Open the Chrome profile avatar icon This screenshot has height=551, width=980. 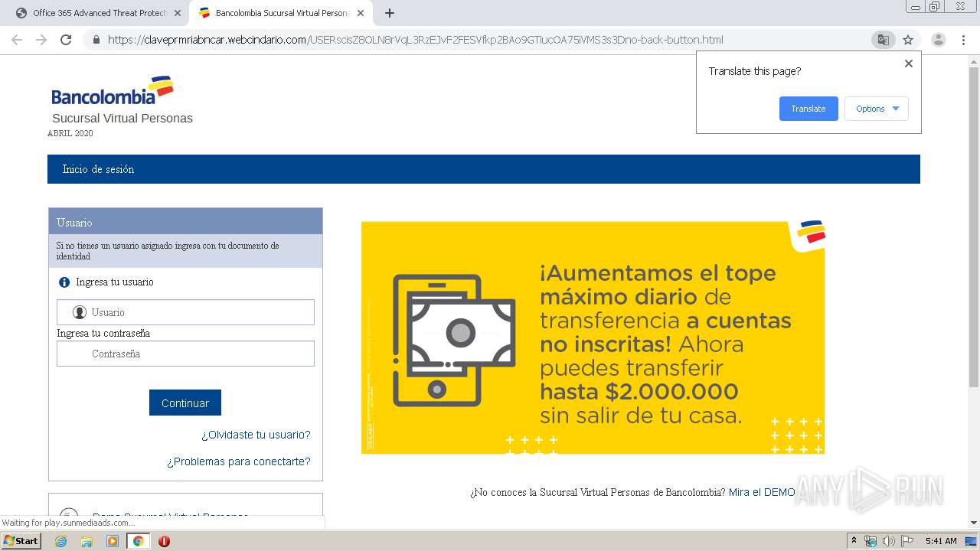[938, 40]
